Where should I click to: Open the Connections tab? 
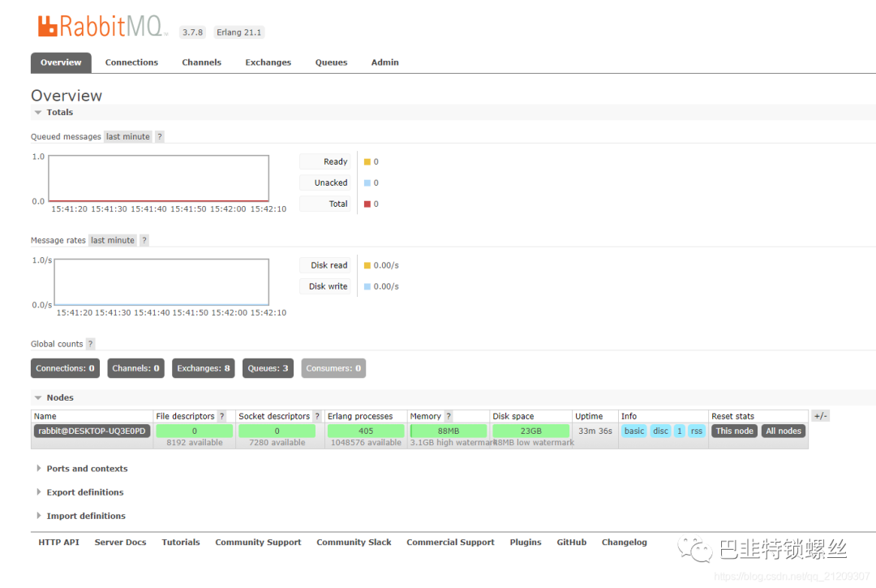click(x=131, y=62)
